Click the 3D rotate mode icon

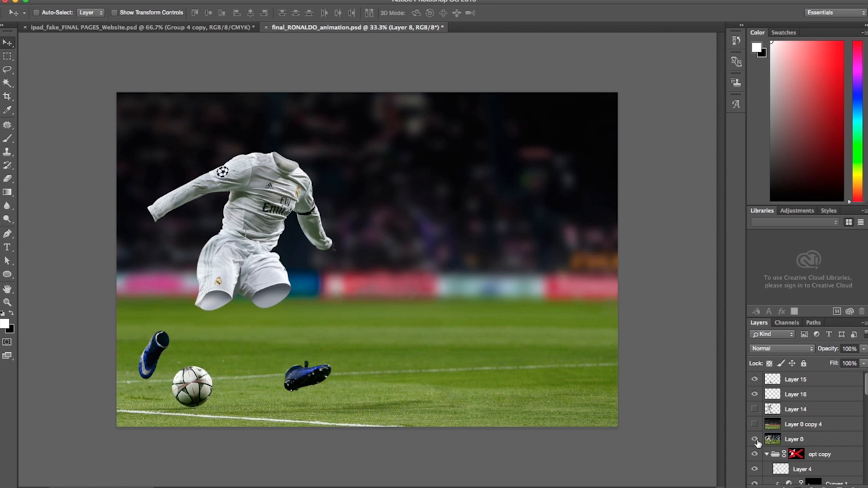pos(416,13)
